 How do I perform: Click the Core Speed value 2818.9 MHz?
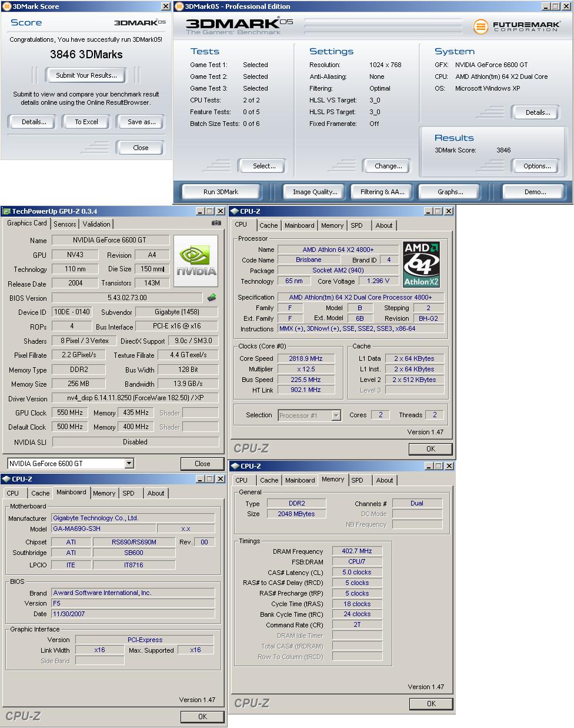(x=306, y=358)
